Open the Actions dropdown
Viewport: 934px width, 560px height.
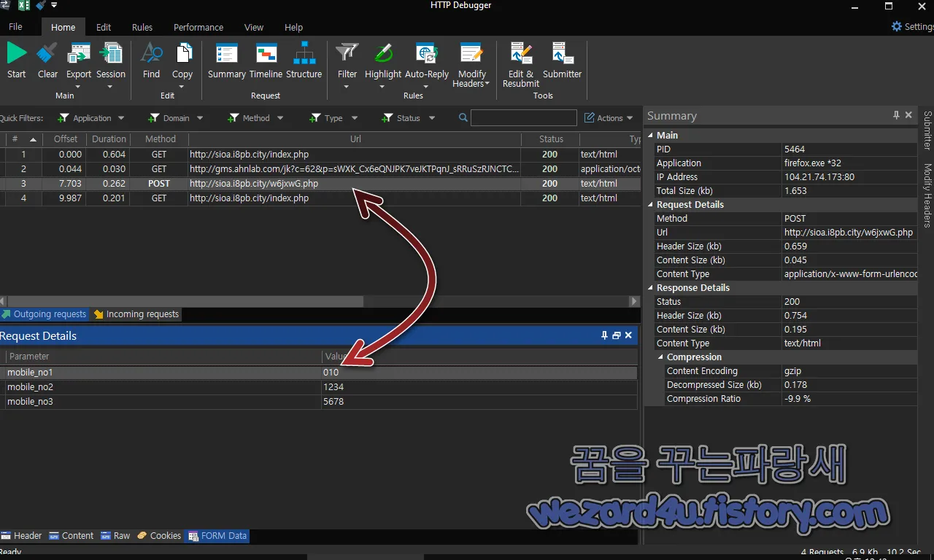click(x=609, y=118)
